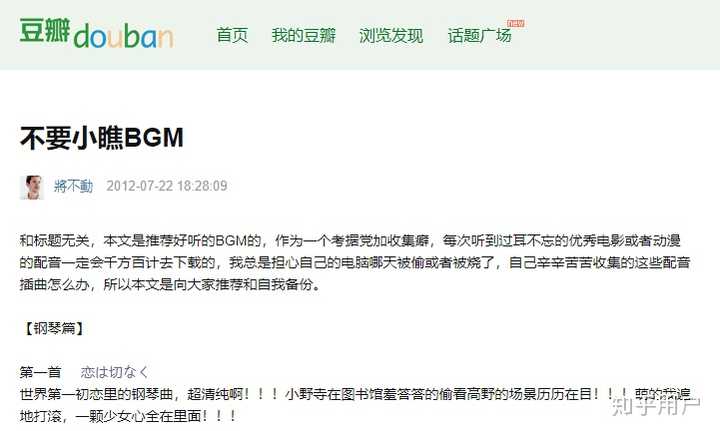Click the red new badge icon
This screenshot has width=720, height=431.
click(x=516, y=23)
